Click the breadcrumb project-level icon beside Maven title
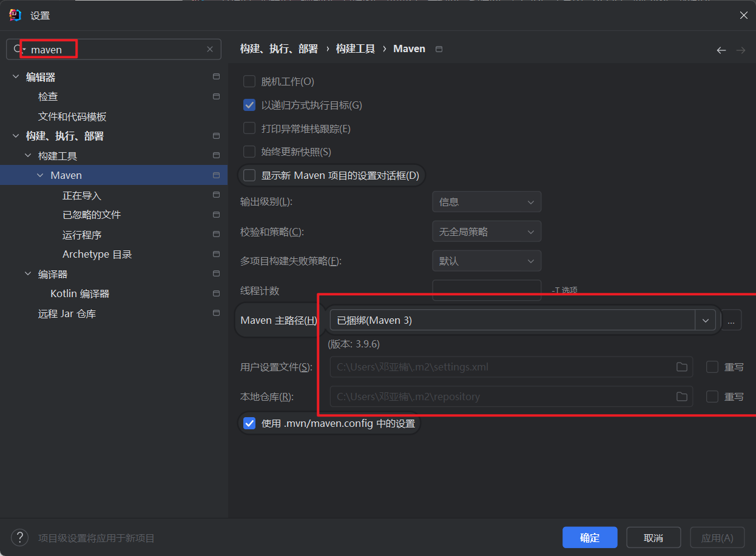The image size is (756, 556). point(439,49)
